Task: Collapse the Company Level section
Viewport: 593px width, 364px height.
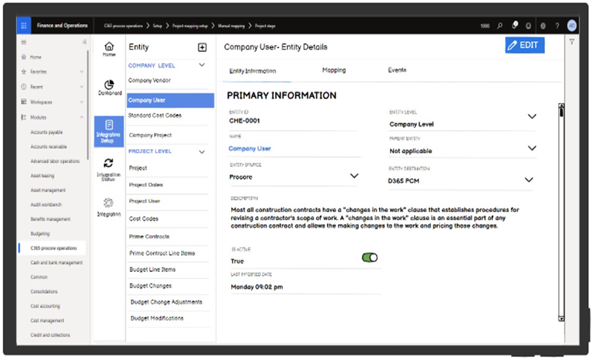Action: (x=202, y=65)
